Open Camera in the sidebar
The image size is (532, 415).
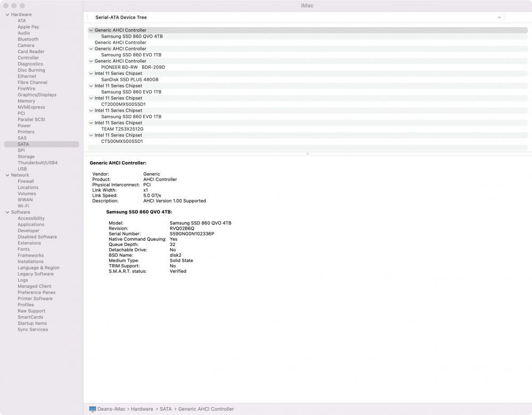point(26,45)
